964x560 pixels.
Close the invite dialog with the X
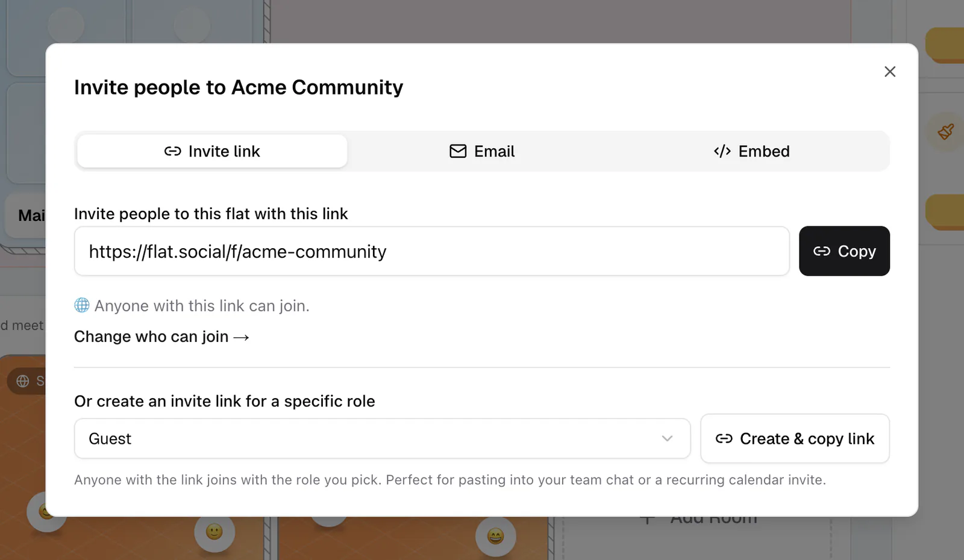(889, 72)
